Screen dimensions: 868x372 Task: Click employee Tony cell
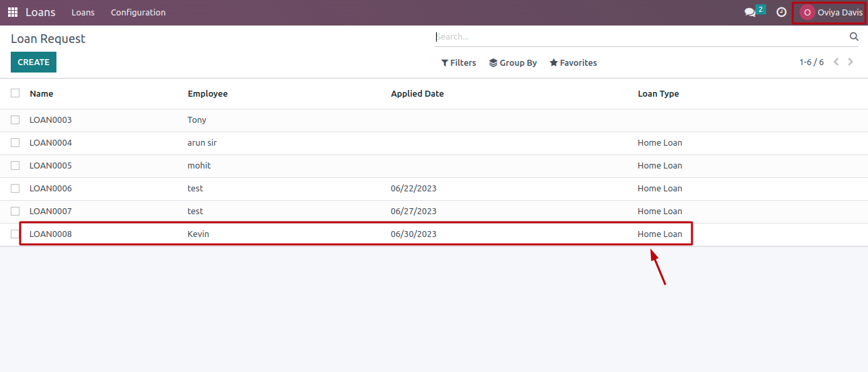pos(197,120)
